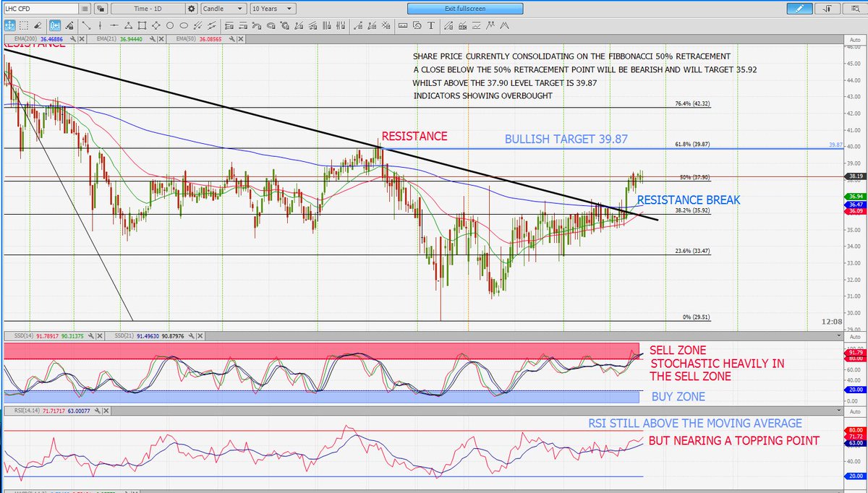
Task: Open the symbol list next to LHC CFD
Action: pos(85,9)
